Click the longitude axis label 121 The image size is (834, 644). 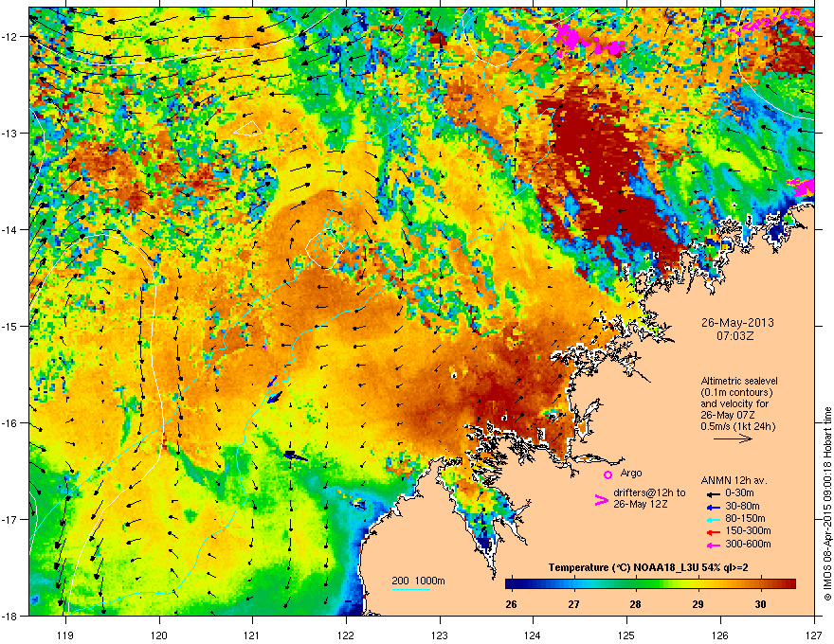pos(252,635)
